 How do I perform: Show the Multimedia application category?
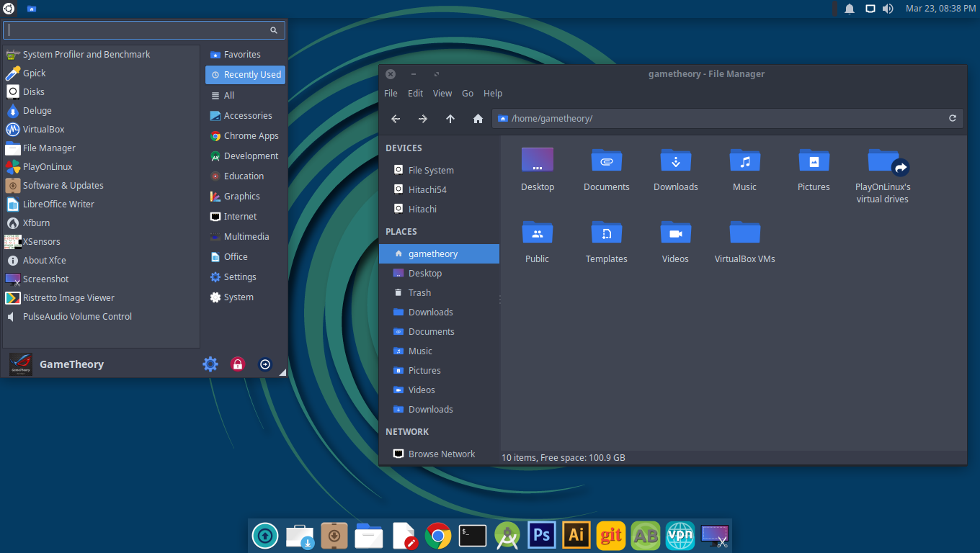click(x=246, y=237)
